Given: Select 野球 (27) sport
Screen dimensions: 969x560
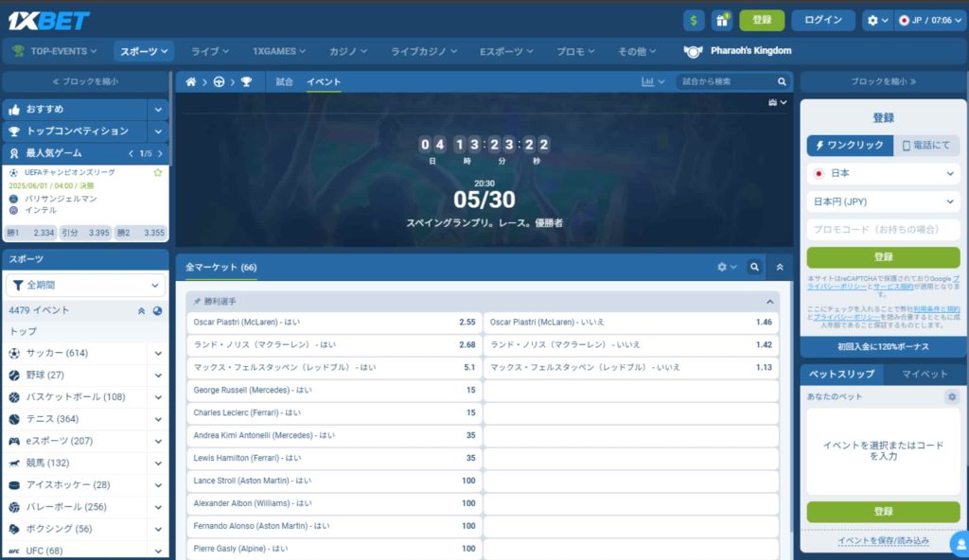Looking at the screenshot, I should point(44,376).
